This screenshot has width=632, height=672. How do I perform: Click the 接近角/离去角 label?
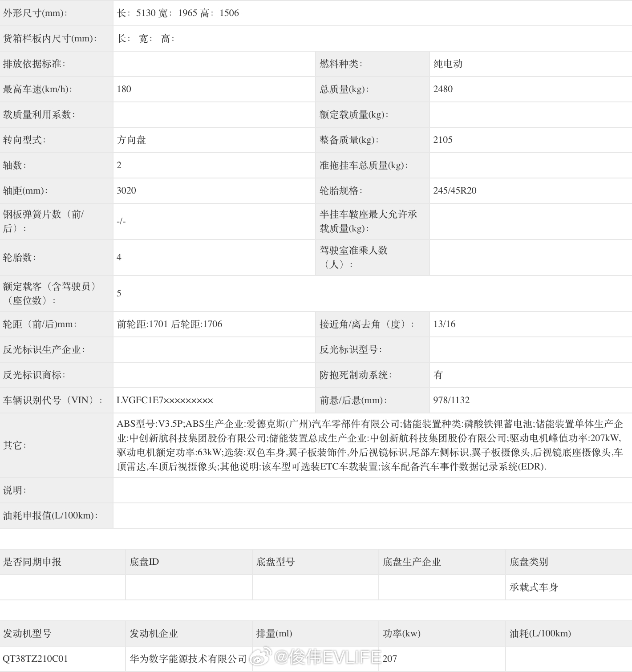[367, 324]
